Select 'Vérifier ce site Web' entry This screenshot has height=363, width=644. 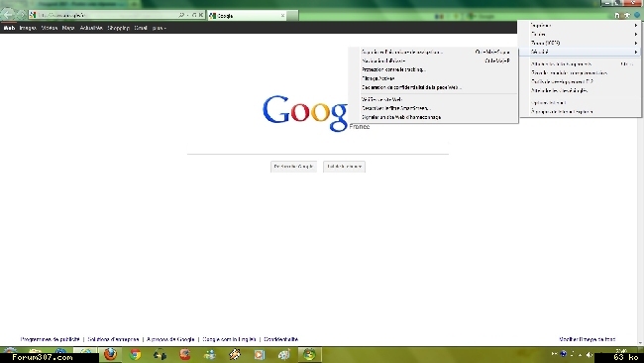point(433,99)
